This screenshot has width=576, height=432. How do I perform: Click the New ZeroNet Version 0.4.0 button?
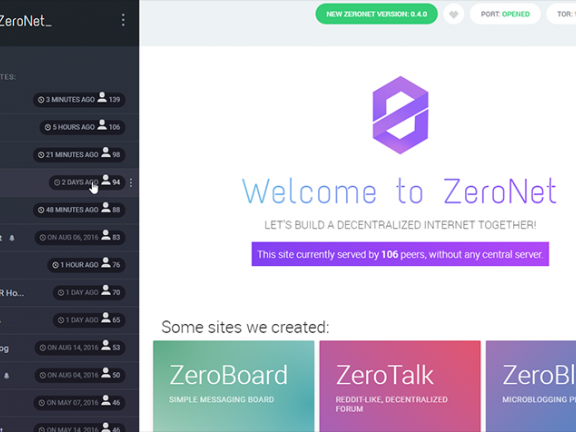(x=377, y=14)
